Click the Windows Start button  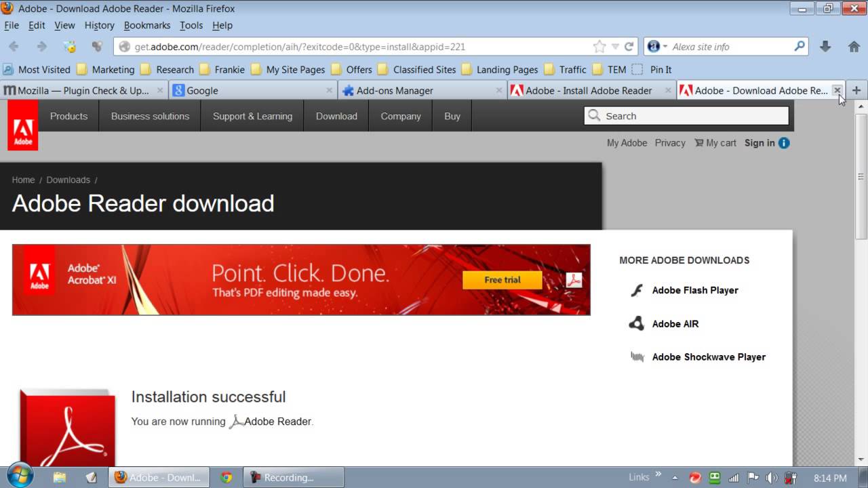tap(19, 476)
